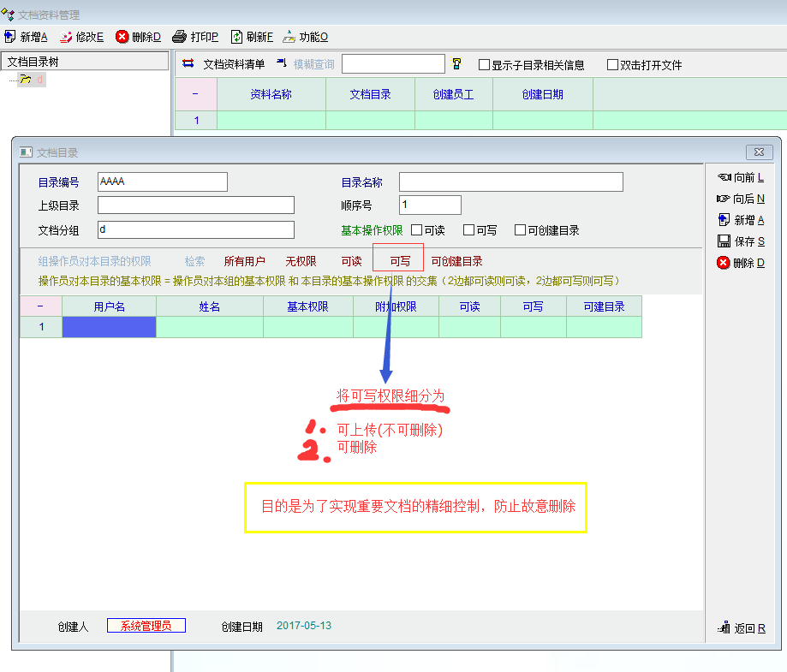The height and width of the screenshot is (672, 787).
Task: Check the 可创建目录 basic permission checkbox
Action: [520, 230]
